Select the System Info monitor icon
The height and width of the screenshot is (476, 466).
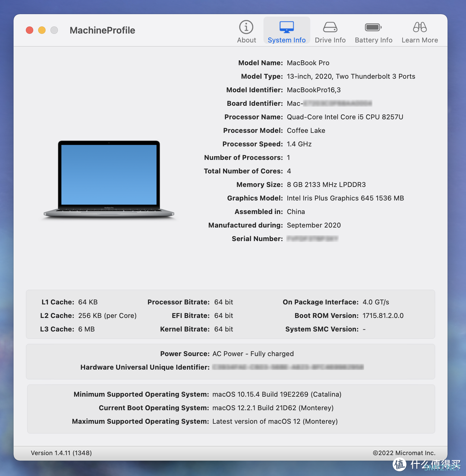point(287,27)
